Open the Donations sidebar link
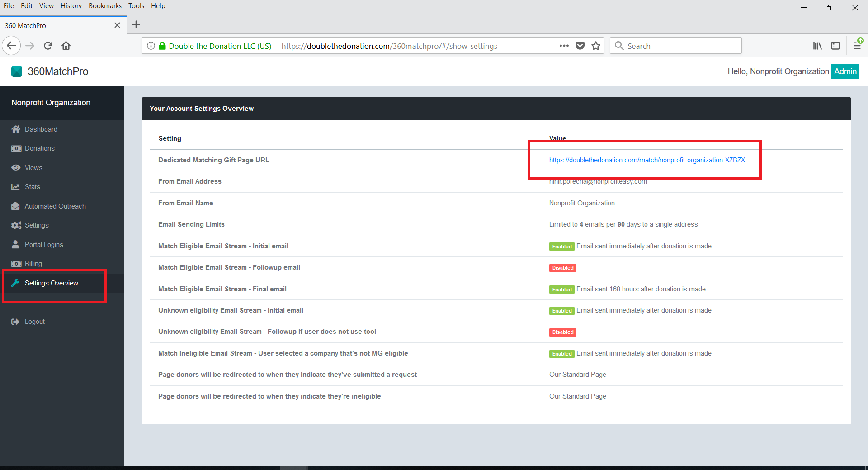The height and width of the screenshot is (470, 868). point(40,148)
